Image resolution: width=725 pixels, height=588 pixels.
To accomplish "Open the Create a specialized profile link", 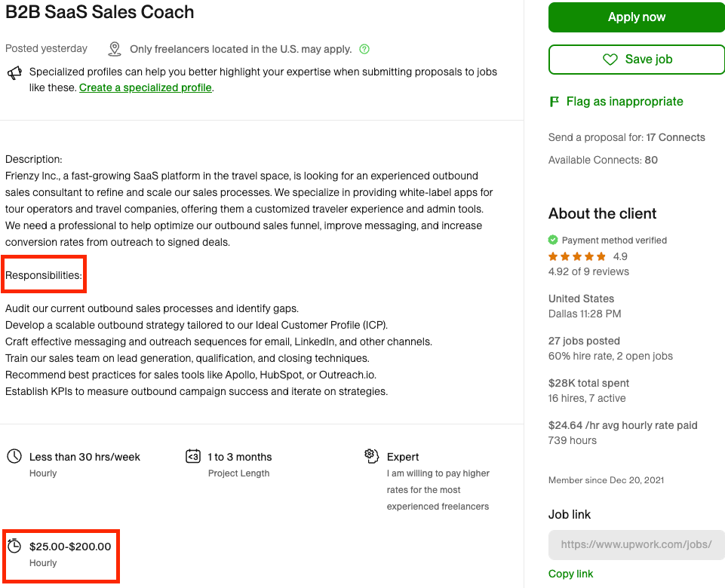I will (146, 87).
